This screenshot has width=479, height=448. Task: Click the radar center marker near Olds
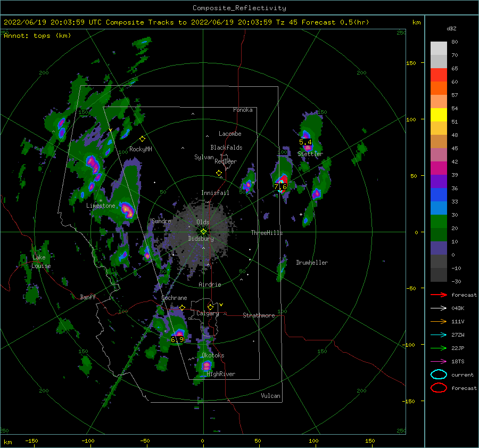(203, 232)
